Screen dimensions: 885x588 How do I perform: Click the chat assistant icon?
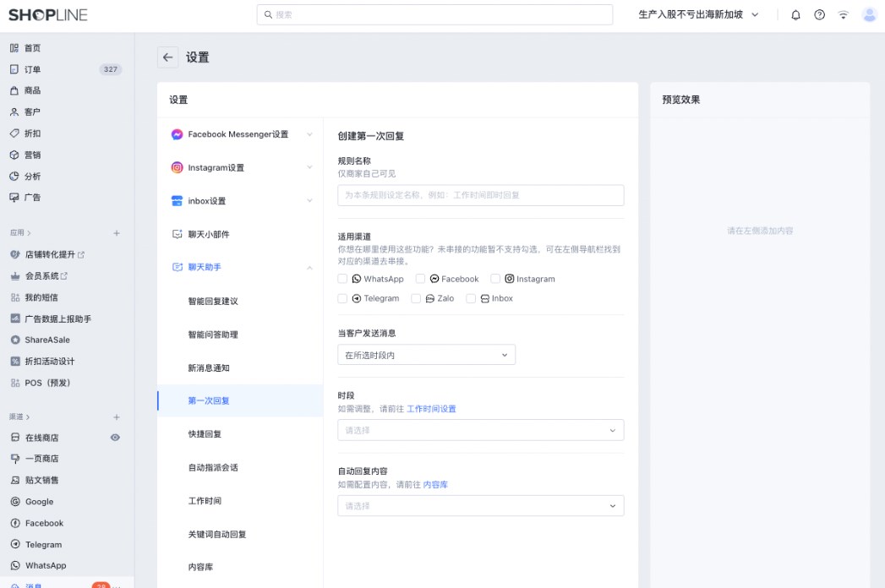pos(178,267)
